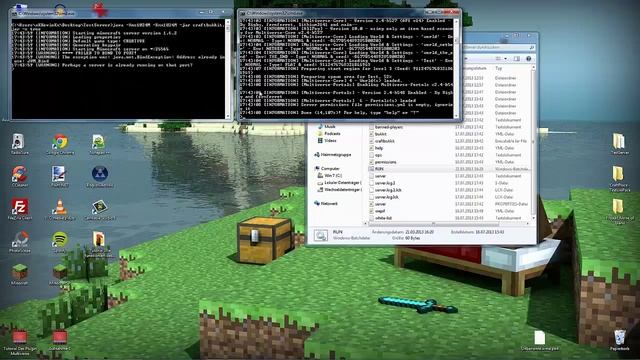The width and height of the screenshot is (640, 360).
Task: Click Explorer list's scroll-right arrow
Action: [528, 224]
